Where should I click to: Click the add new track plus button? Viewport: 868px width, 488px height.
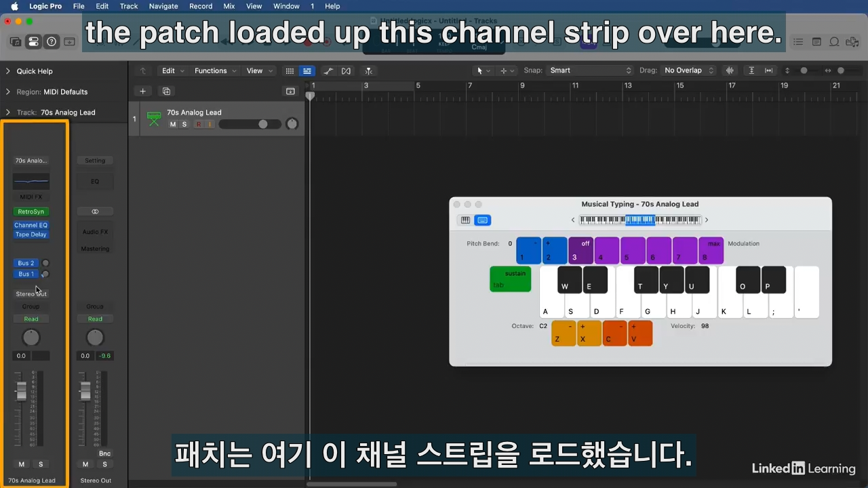(x=142, y=91)
